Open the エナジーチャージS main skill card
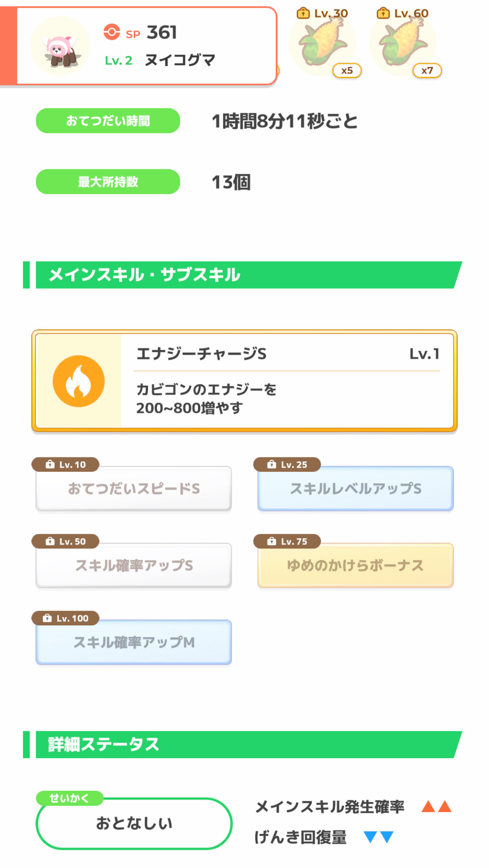 point(287,381)
